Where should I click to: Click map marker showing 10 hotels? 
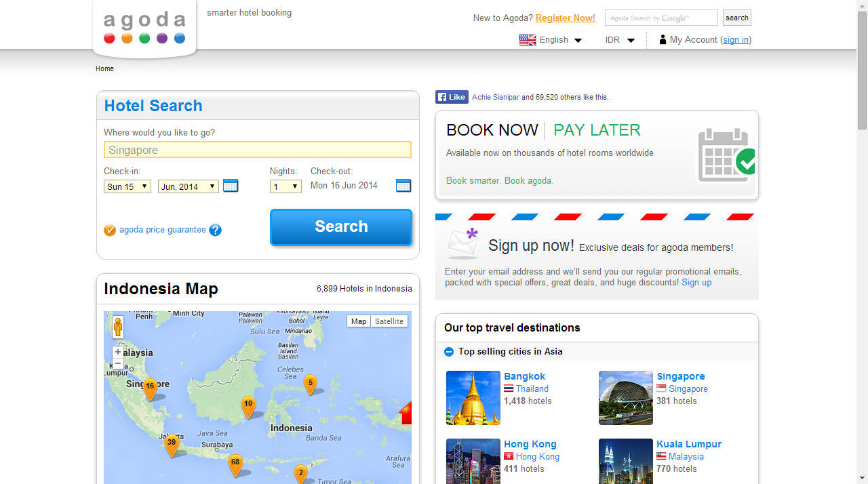(248, 407)
